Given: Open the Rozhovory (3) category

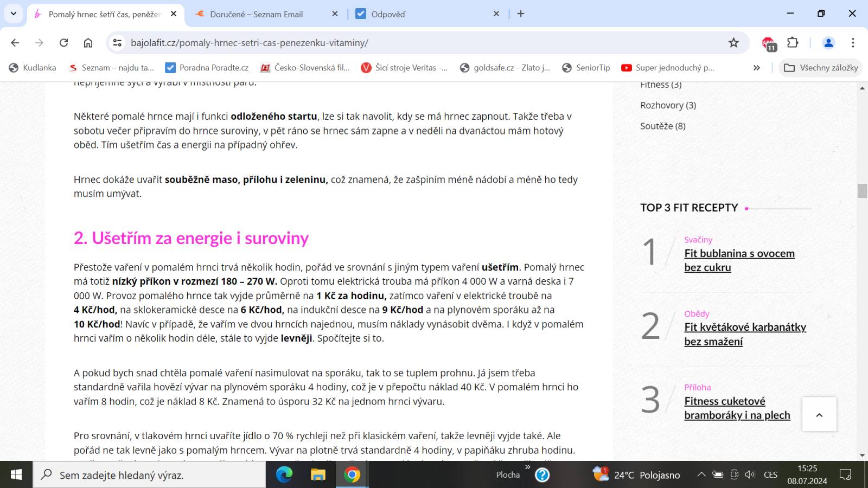Looking at the screenshot, I should [668, 105].
